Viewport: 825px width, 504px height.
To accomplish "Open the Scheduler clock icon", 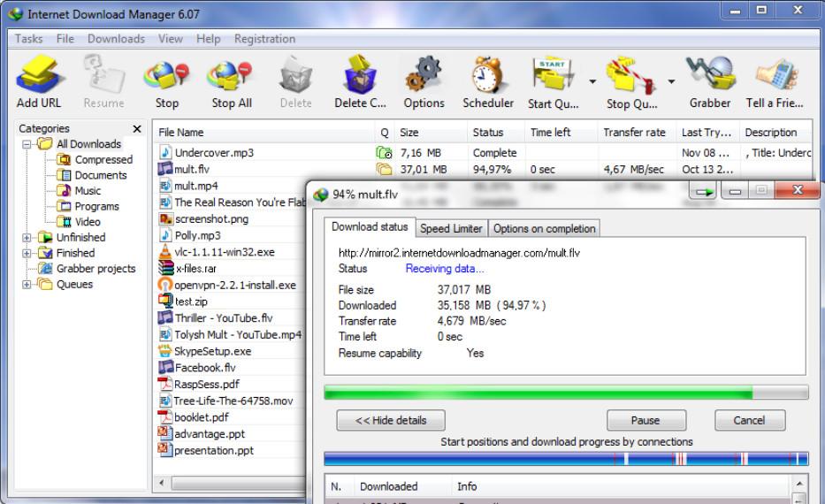I will coord(487,77).
